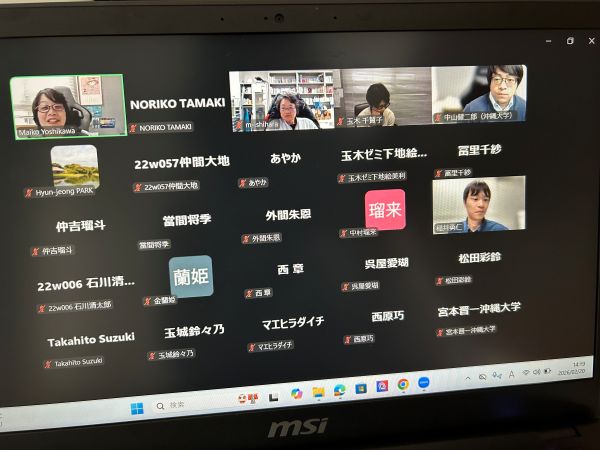Click muted mic icon beside small 宮本晋一沖縄大学 label

pos(440,332)
